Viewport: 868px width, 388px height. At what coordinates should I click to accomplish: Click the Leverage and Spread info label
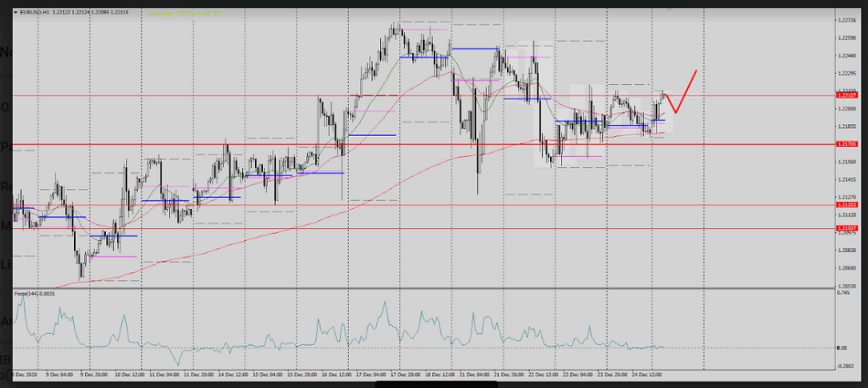(187, 14)
